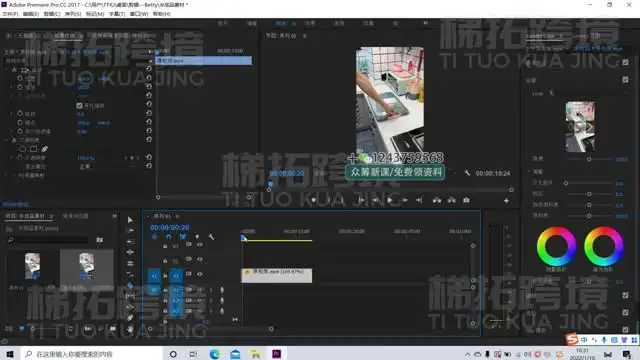Open Premiere Pro from the taskbar
The height and width of the screenshot is (360, 640).
[x=276, y=353]
